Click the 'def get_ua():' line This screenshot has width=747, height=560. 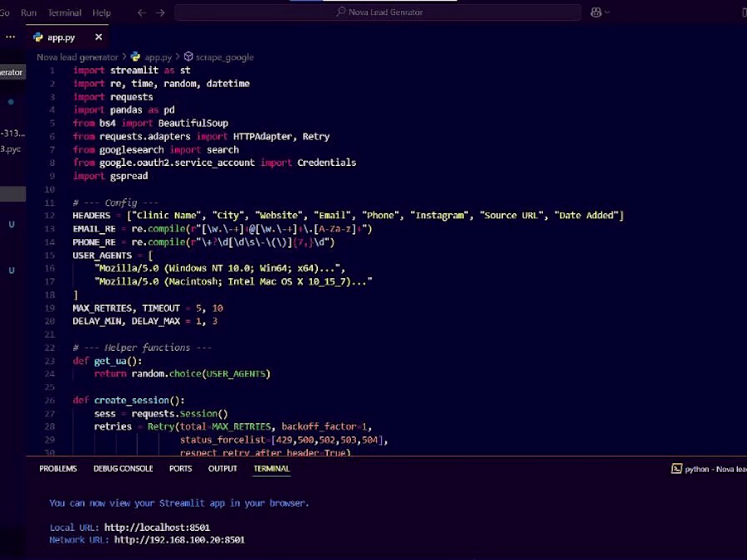[x=107, y=361]
